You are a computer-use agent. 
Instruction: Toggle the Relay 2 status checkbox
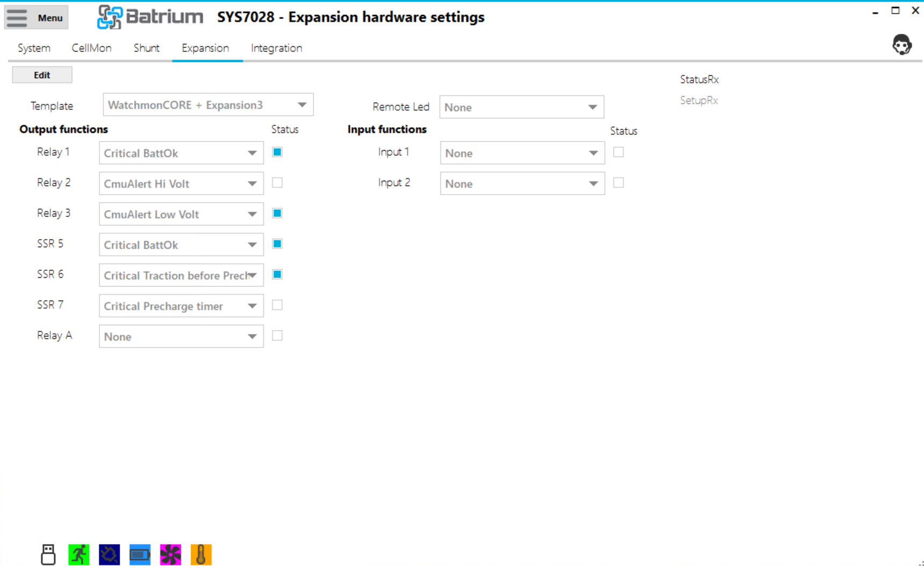click(x=277, y=183)
